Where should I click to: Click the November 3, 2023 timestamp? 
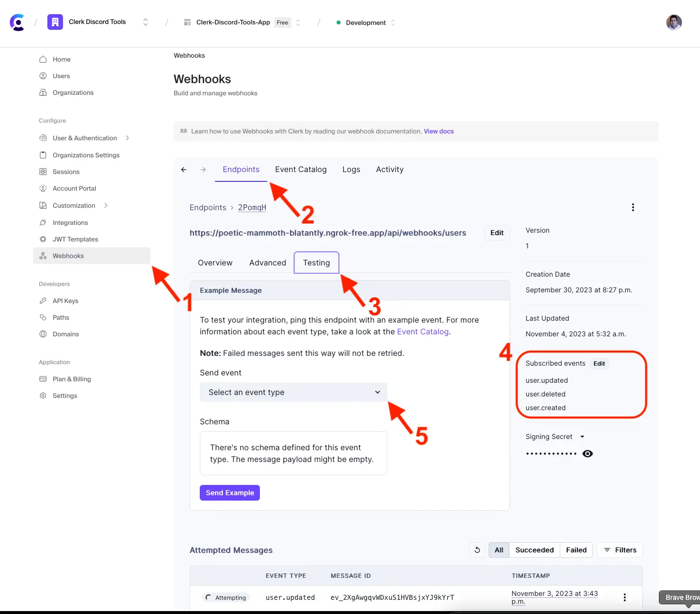click(554, 597)
